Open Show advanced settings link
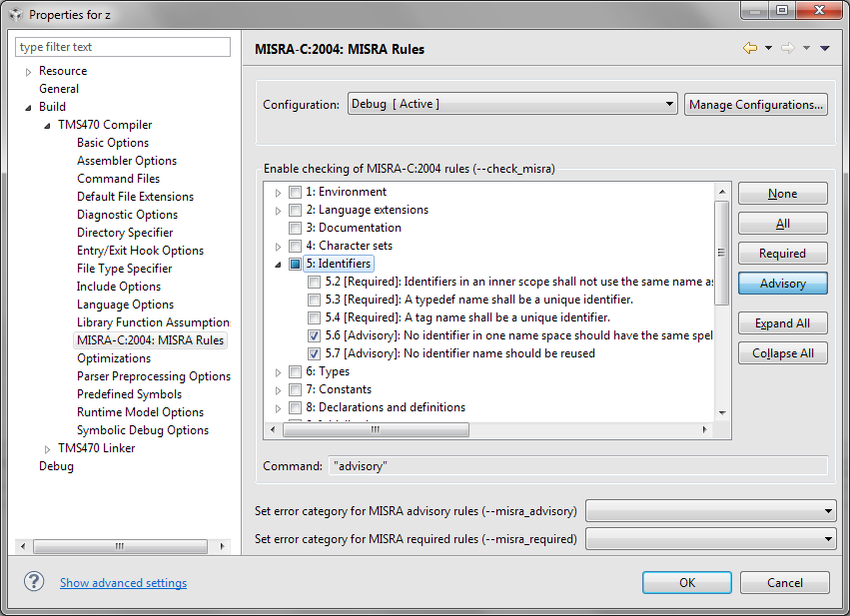This screenshot has width=850, height=616. [123, 583]
